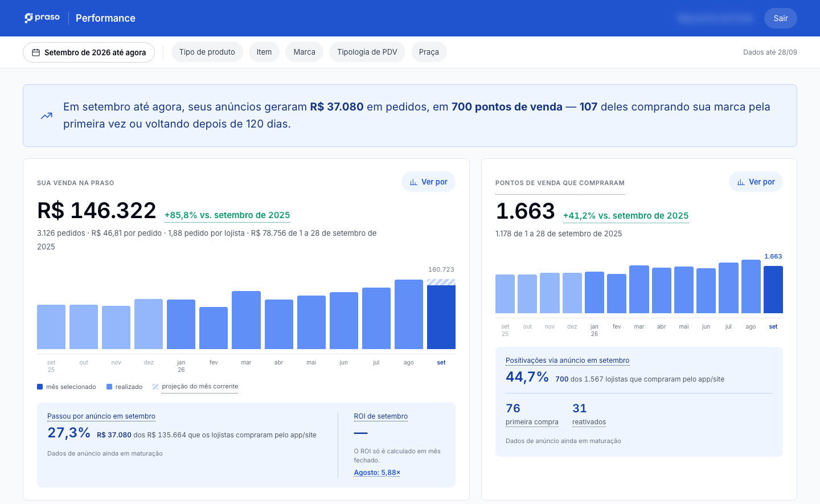Click 'PONTOS DE VENDA QUE COMPRARAM' heading

[x=560, y=183]
